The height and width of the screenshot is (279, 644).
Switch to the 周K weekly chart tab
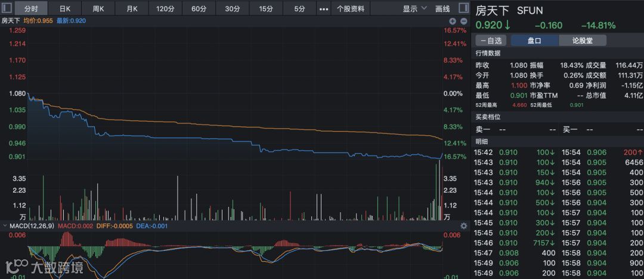click(x=98, y=8)
